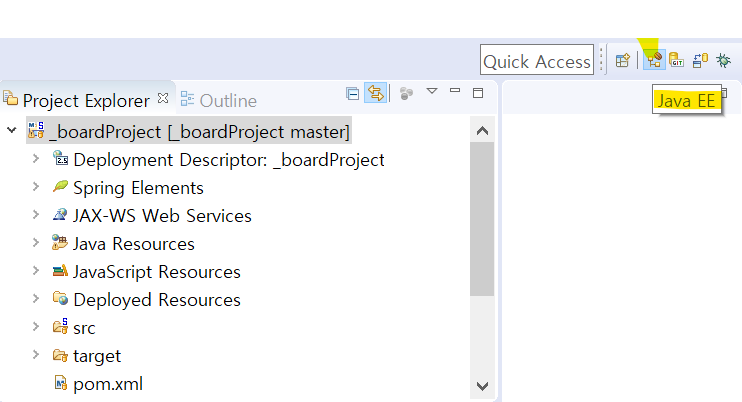
Task: Click the Focus on Active Task icon
Action: (406, 93)
